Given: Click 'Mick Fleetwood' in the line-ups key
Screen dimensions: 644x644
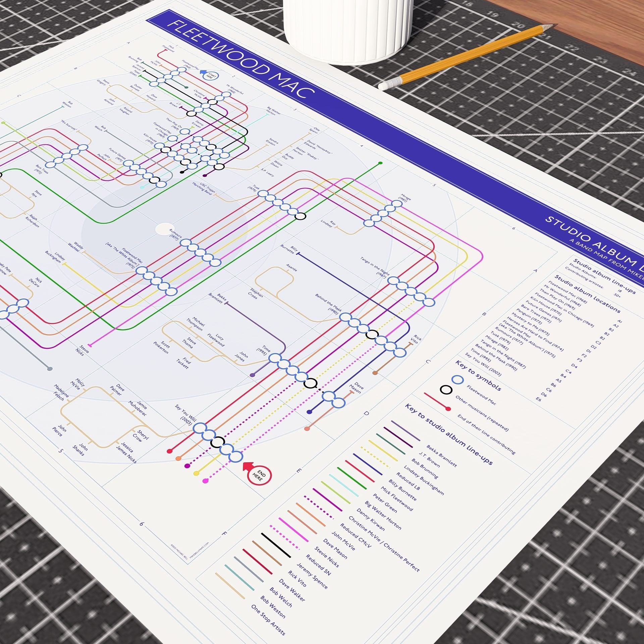Looking at the screenshot, I should pyautogui.click(x=397, y=498).
